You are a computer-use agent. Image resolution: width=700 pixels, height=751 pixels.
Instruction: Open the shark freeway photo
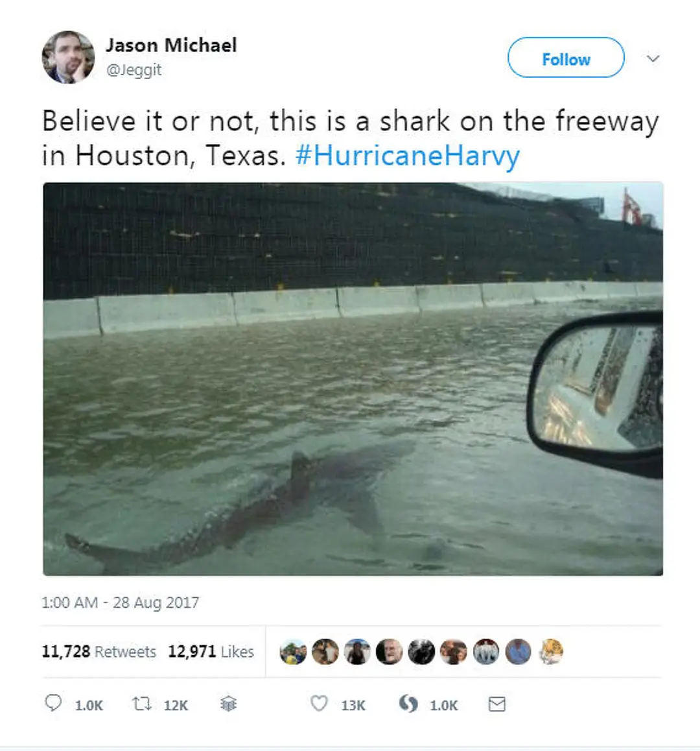[x=353, y=379]
